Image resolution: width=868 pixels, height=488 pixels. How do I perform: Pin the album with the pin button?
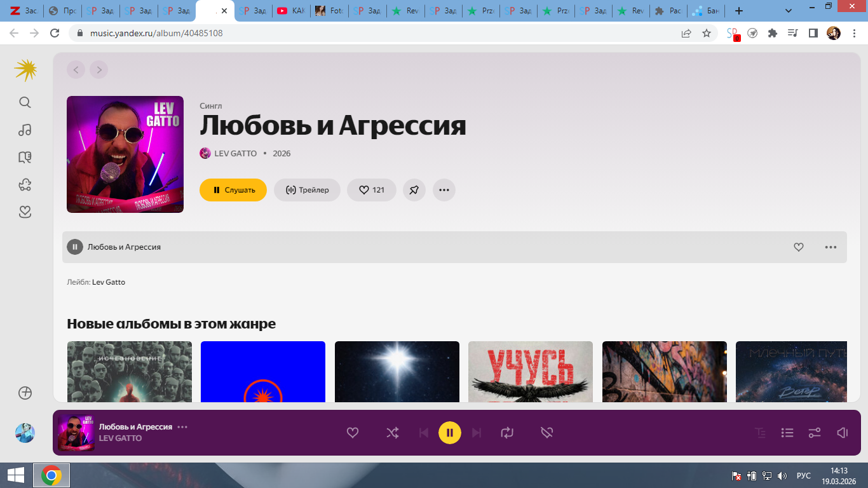point(414,190)
